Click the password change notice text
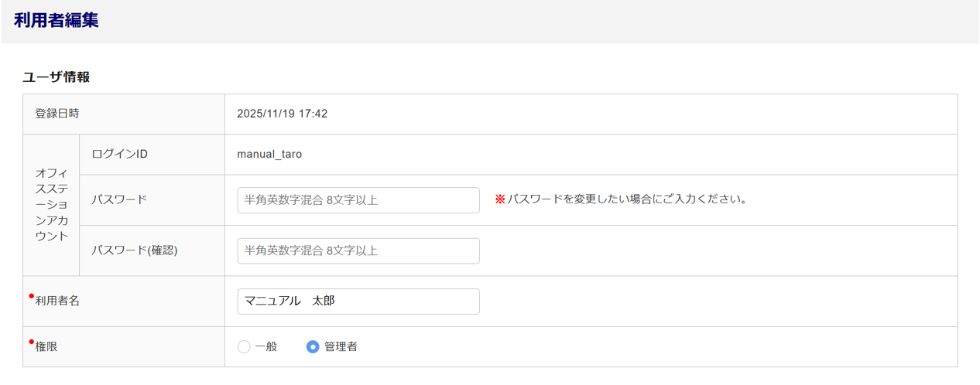Viewport: 980px width, 385px height. click(628, 199)
